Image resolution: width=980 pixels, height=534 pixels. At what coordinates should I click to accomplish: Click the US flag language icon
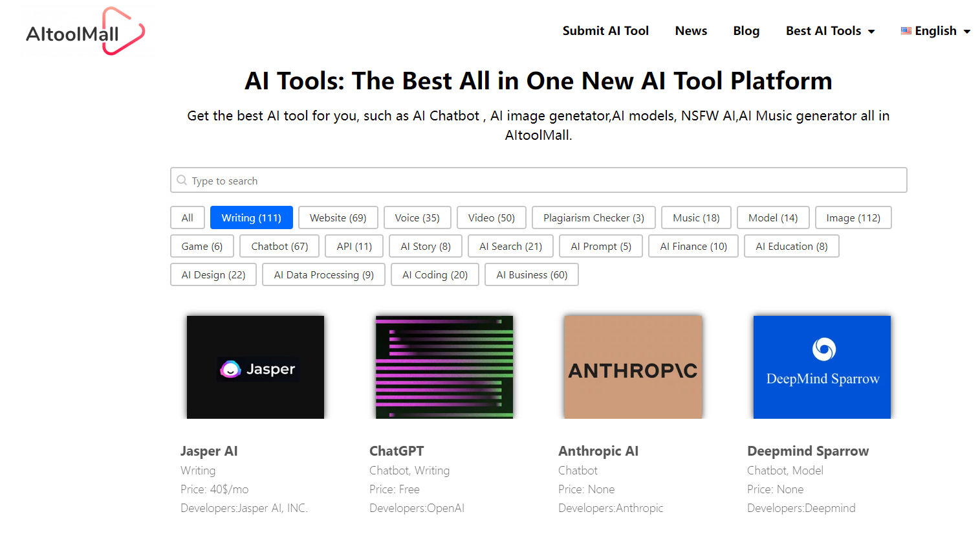(906, 31)
